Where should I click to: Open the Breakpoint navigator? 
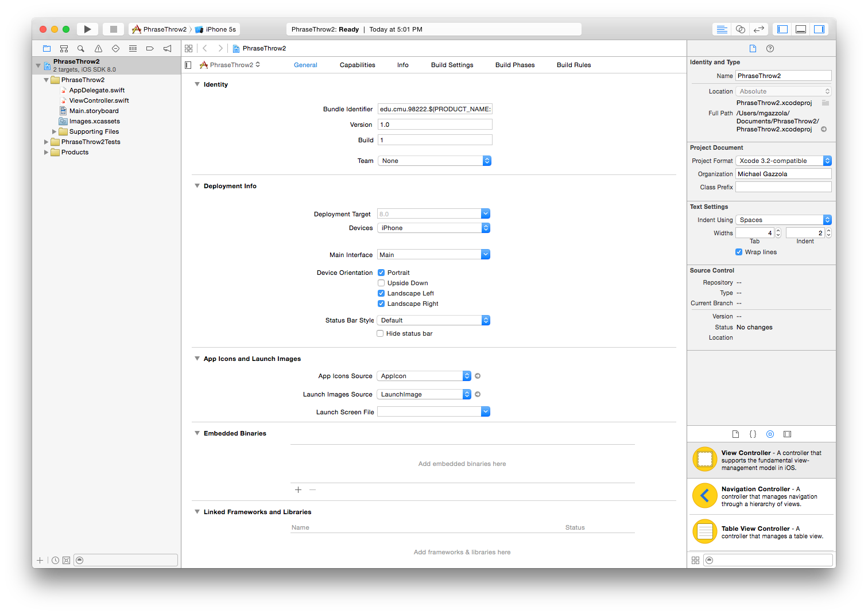150,49
